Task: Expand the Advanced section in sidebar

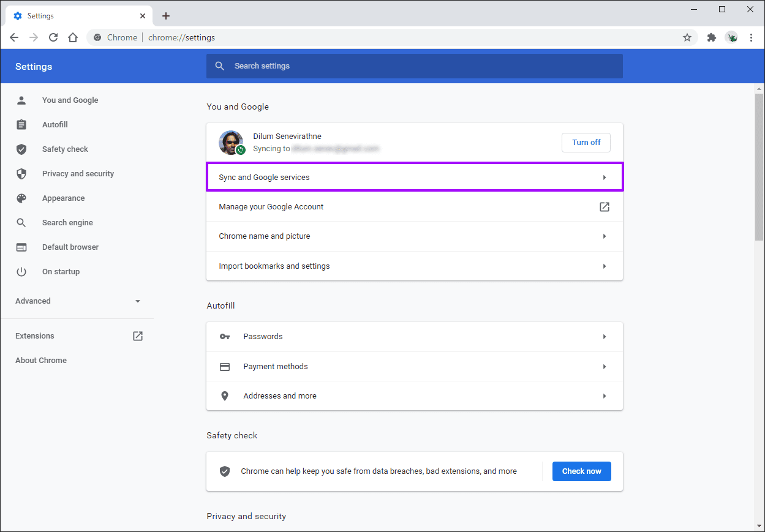Action: [77, 301]
